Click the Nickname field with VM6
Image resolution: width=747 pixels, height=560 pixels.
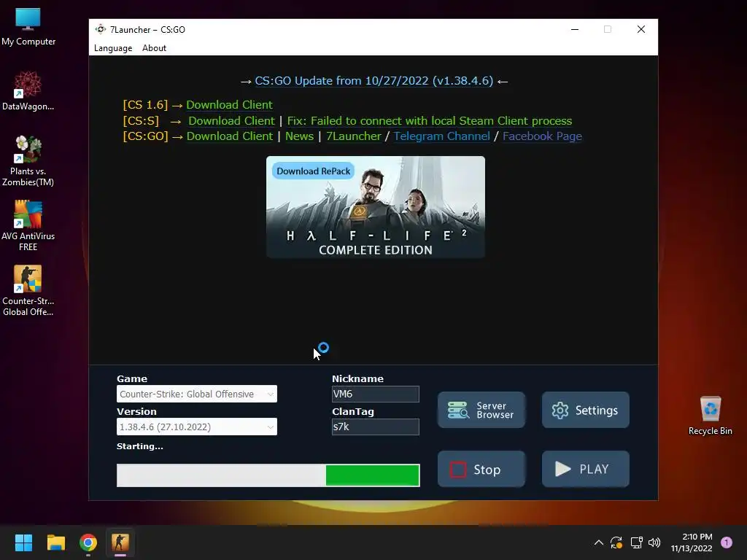[x=376, y=394]
